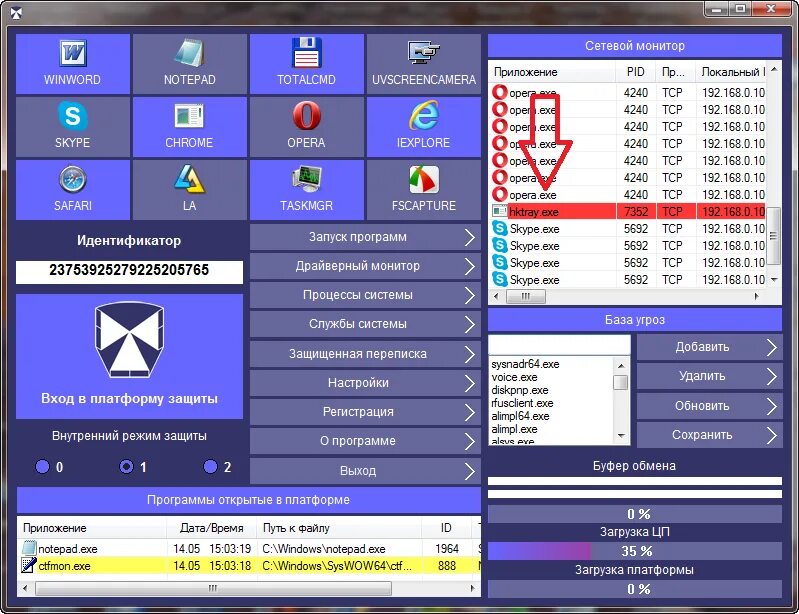Open the TASKMGR tile
The height and width of the screenshot is (614, 799).
[x=307, y=190]
